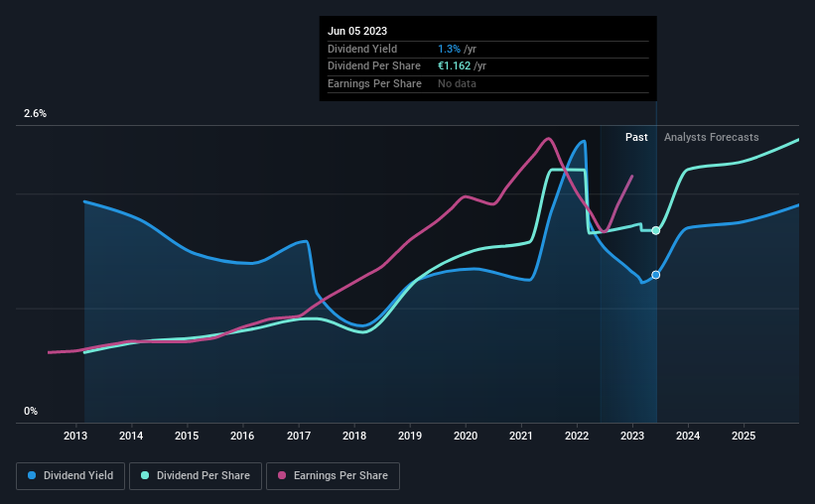815x504 pixels.
Task: Click the 2023 x-axis label
Action: pyautogui.click(x=632, y=436)
